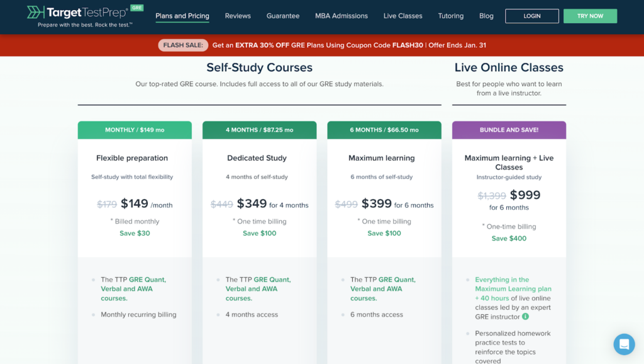The width and height of the screenshot is (644, 364).
Task: Click the TRY NOW button
Action: tap(590, 16)
